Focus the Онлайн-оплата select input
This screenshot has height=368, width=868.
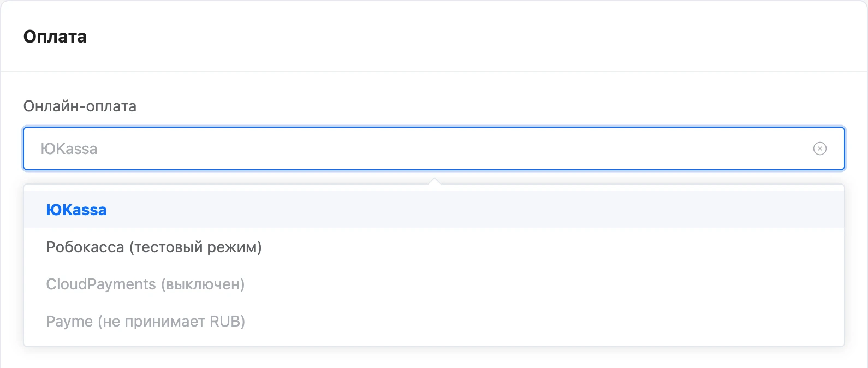pos(434,149)
